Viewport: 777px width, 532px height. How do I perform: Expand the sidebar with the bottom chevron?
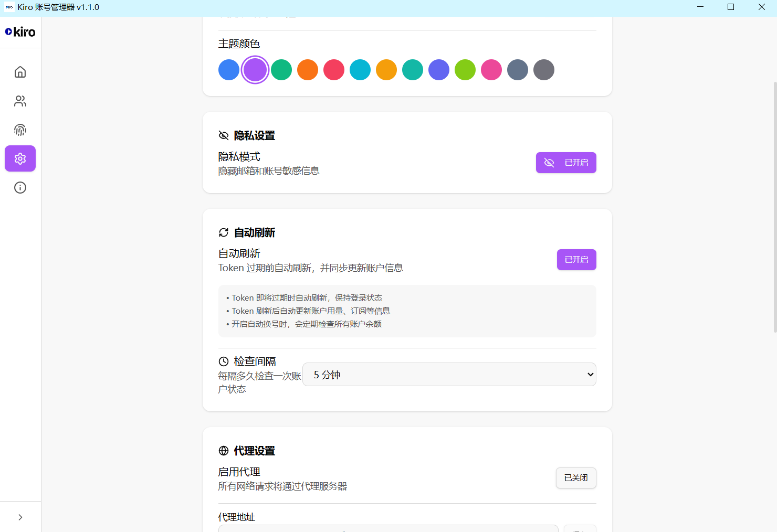(20, 517)
